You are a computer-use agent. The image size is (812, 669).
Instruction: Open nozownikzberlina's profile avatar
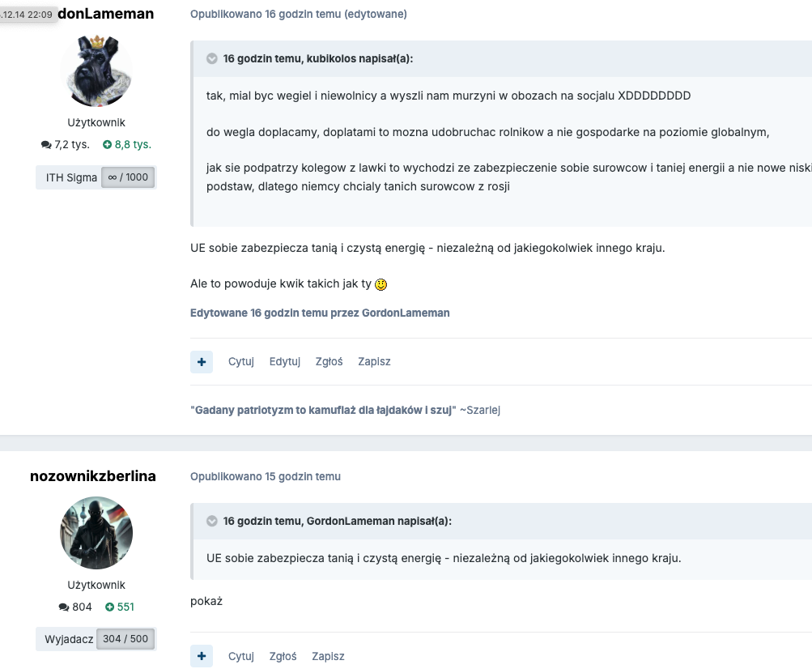(x=96, y=533)
